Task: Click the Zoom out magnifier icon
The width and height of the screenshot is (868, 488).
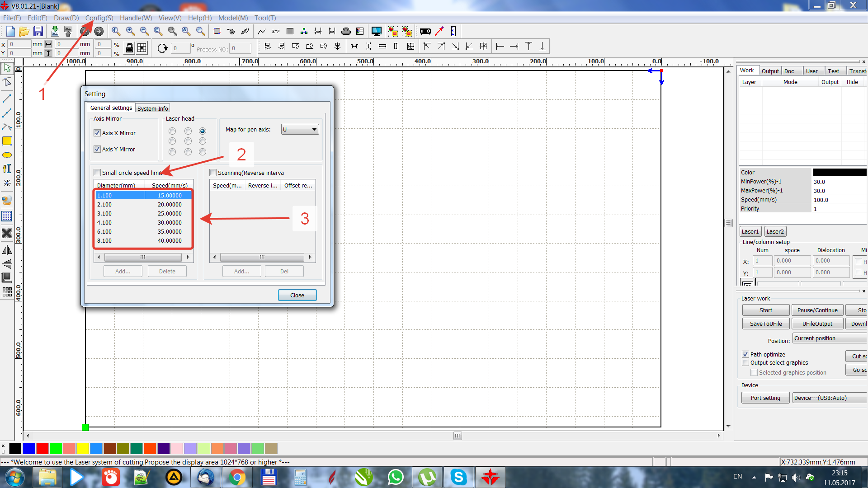Action: tap(144, 31)
